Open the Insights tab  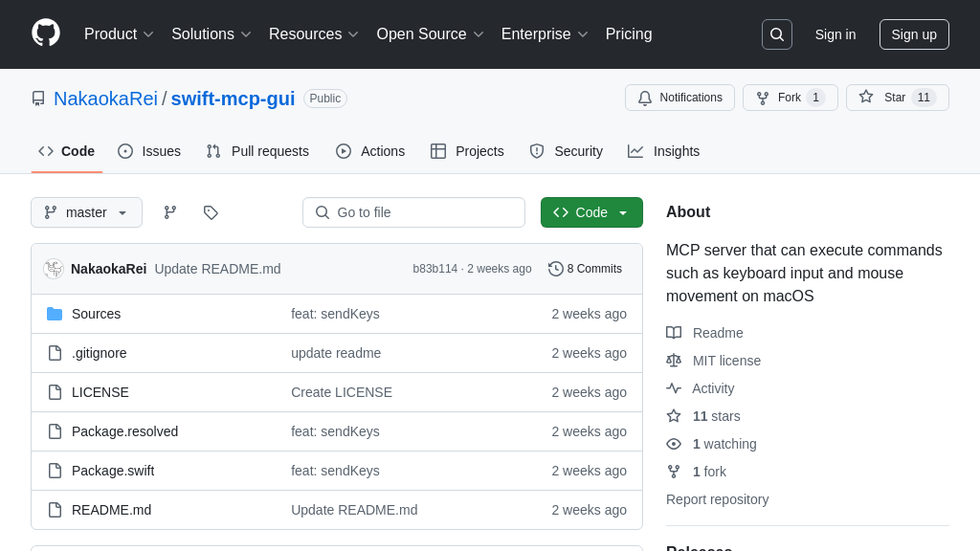tap(664, 151)
